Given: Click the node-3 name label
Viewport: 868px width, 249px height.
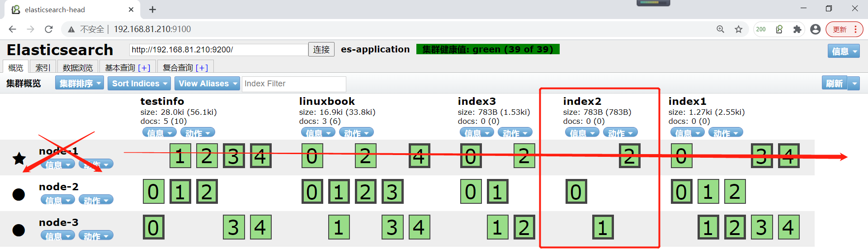Looking at the screenshot, I should (59, 222).
